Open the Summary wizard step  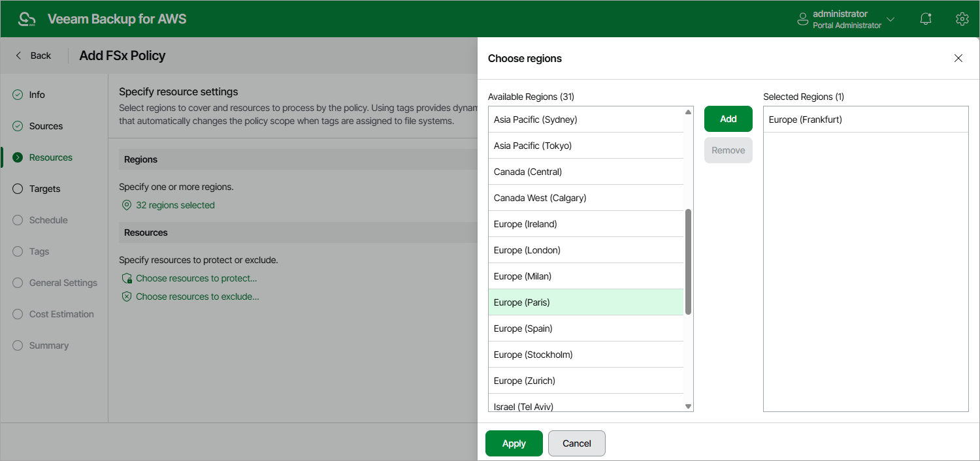(49, 345)
